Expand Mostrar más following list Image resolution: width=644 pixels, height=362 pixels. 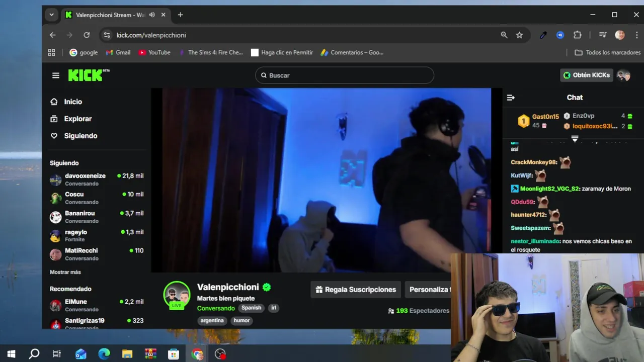tap(65, 272)
